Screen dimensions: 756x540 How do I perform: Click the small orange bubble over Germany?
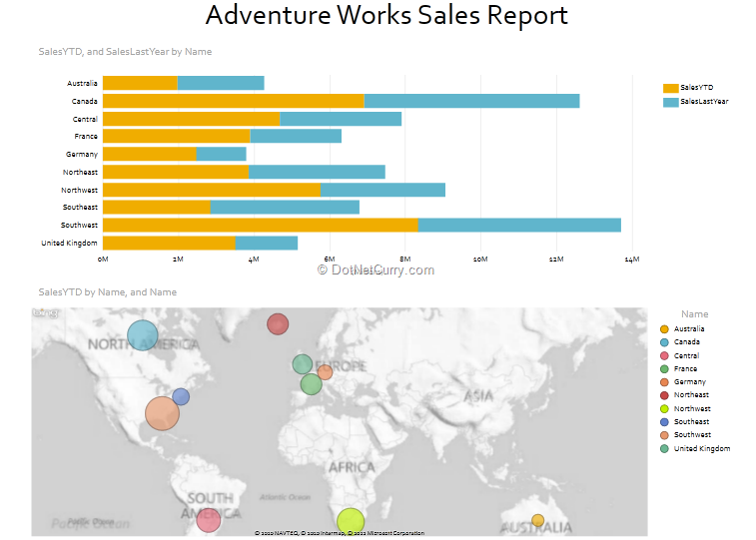[x=325, y=372]
